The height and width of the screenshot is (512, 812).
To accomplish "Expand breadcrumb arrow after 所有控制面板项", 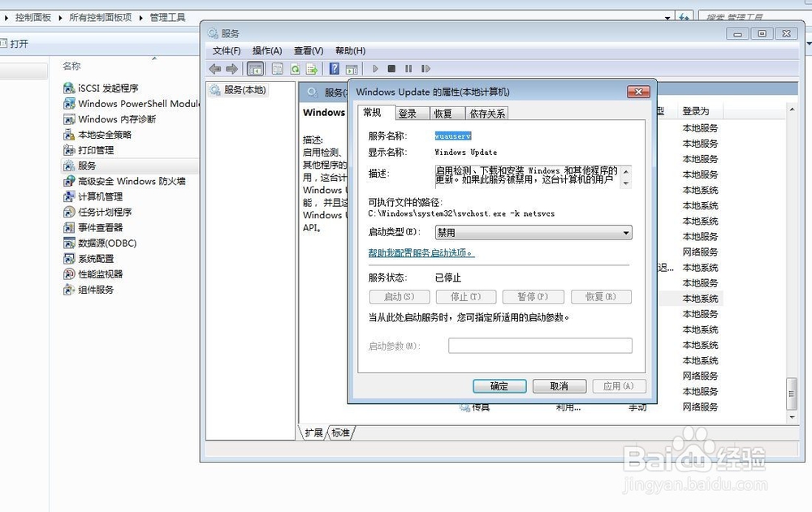I will tap(140, 18).
